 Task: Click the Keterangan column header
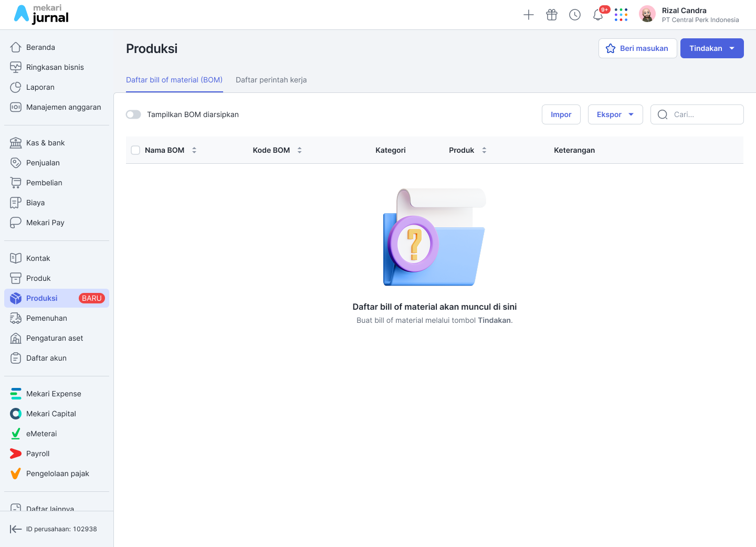point(574,150)
